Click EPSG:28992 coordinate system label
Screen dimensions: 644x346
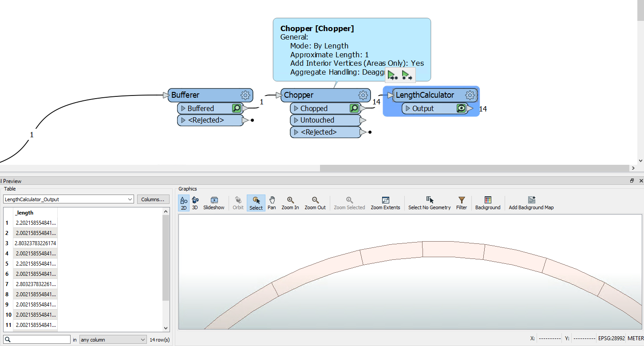tap(612, 338)
